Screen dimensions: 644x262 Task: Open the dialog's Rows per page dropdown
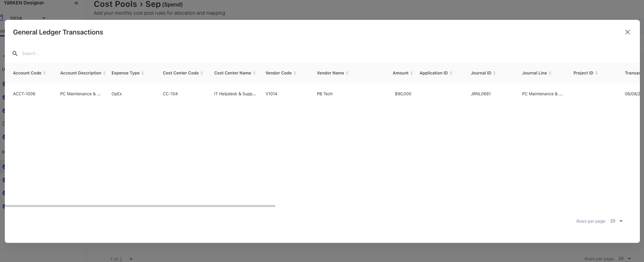coord(617,221)
